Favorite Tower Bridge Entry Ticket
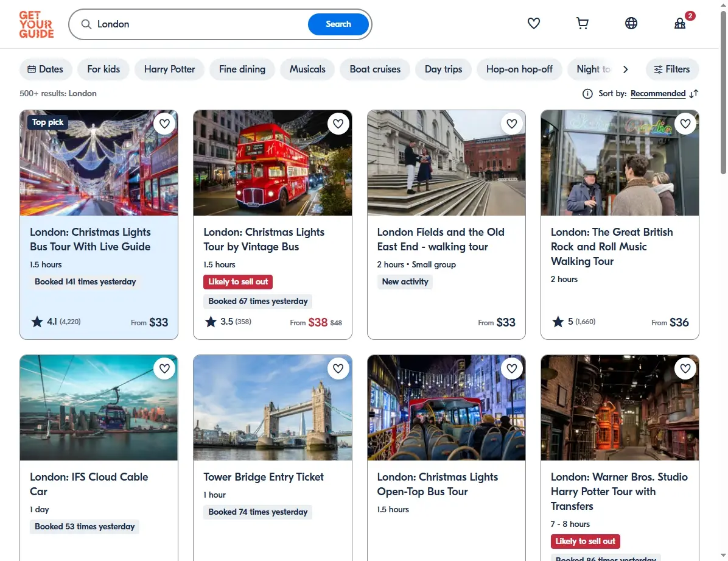 tap(338, 369)
